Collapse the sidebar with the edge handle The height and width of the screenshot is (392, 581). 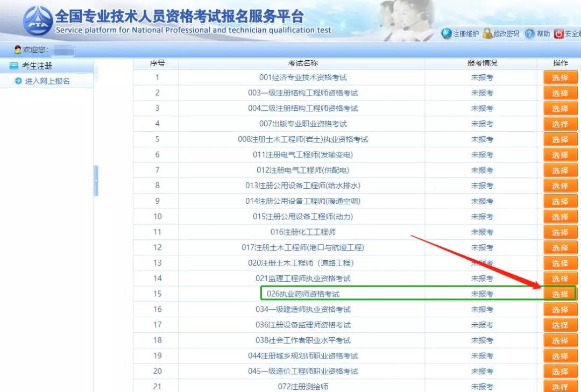tap(95, 181)
